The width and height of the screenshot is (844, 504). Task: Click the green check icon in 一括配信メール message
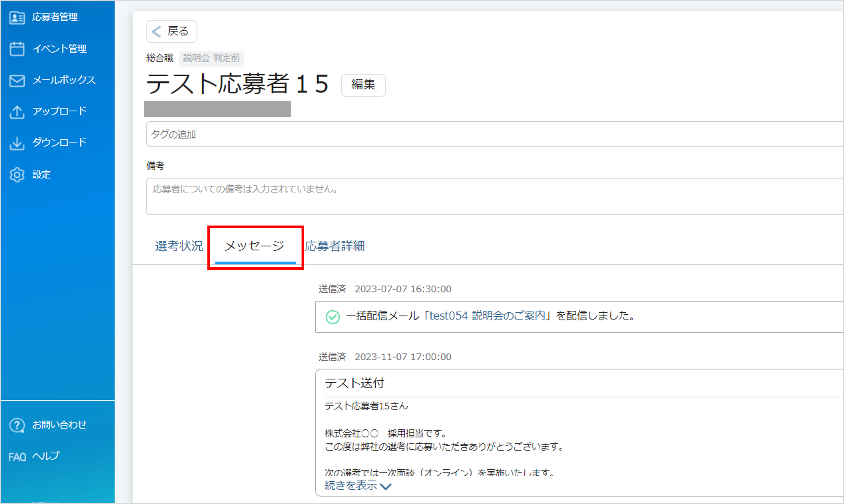pyautogui.click(x=332, y=317)
